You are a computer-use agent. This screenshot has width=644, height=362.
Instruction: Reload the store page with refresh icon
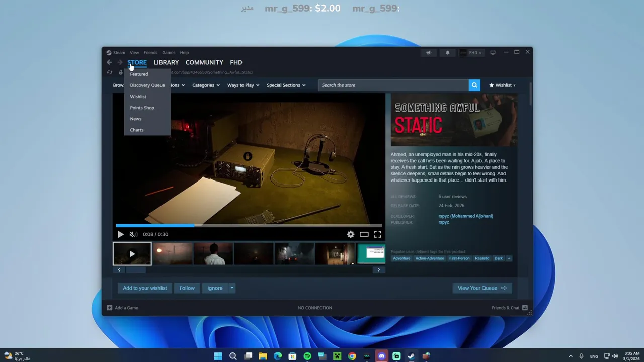[109, 72]
